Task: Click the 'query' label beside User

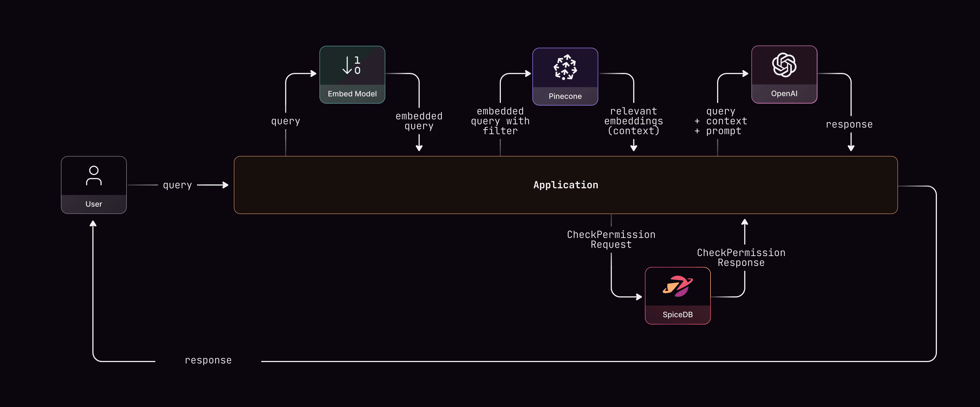Action: (177, 185)
